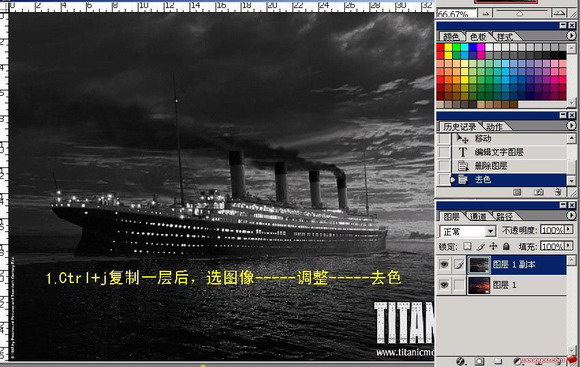Create a new layer set folder

coord(498,361)
